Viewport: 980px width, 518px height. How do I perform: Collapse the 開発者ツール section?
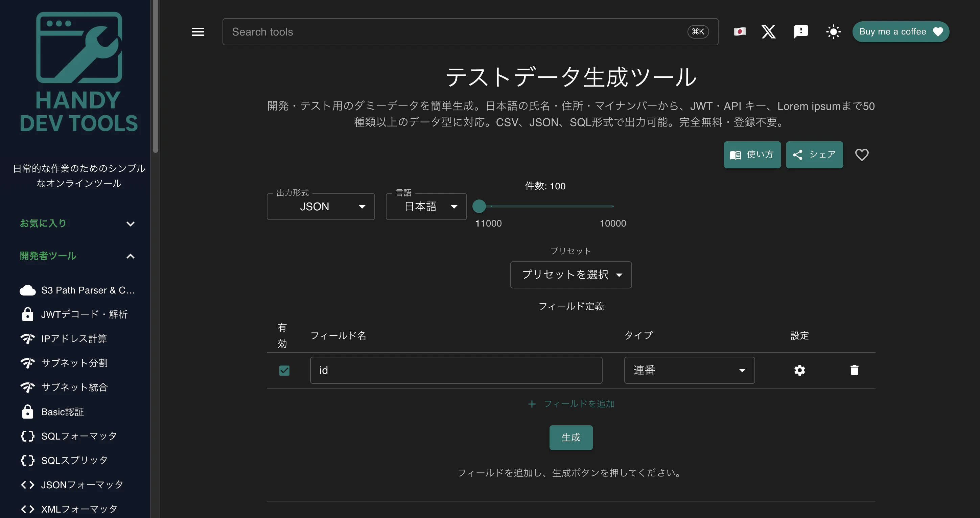pos(78,256)
